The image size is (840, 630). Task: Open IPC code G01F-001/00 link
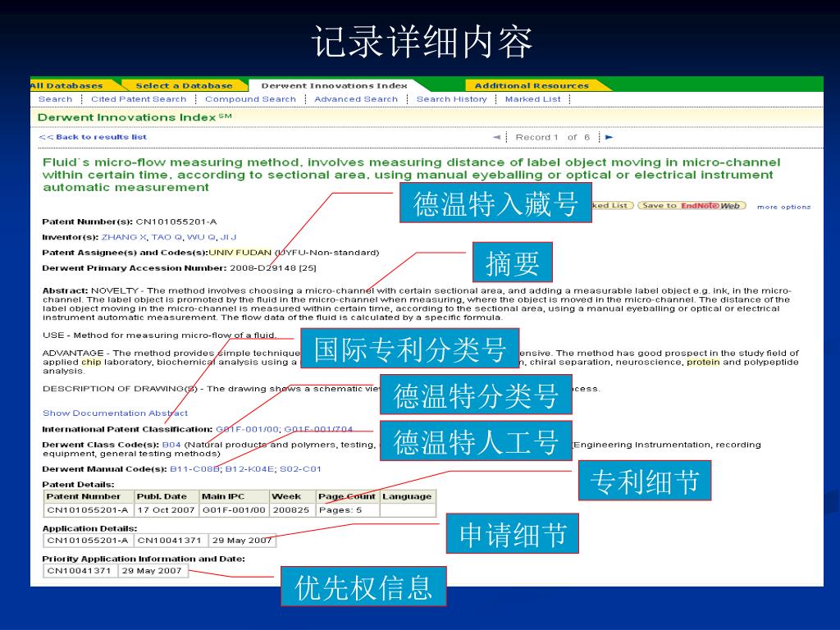coord(247,429)
